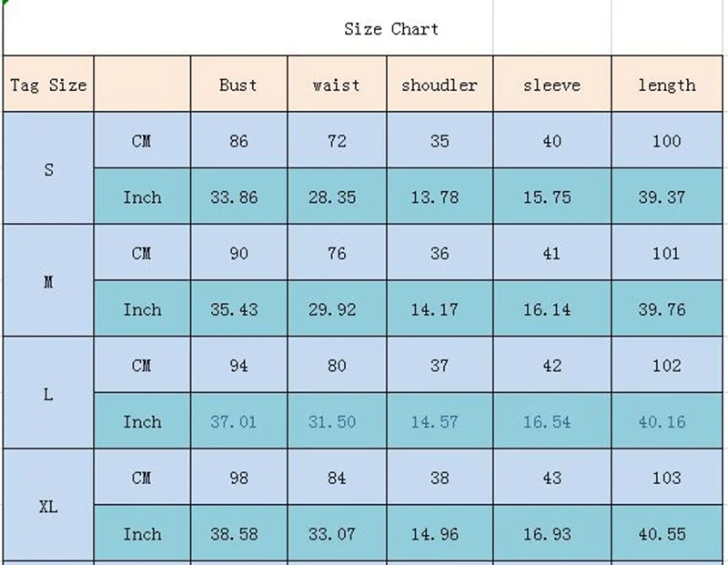Click the cell showing 14.57
The height and width of the screenshot is (565, 728).
440,420
